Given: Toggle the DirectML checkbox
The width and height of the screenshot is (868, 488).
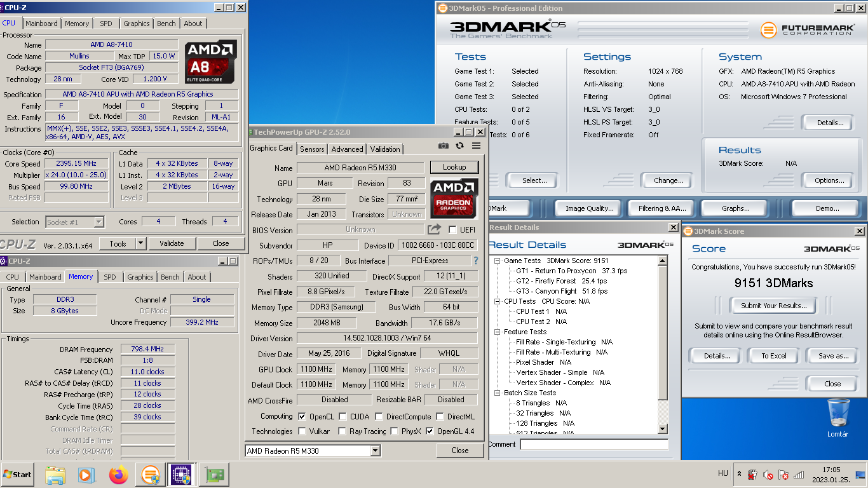Looking at the screenshot, I should 440,417.
